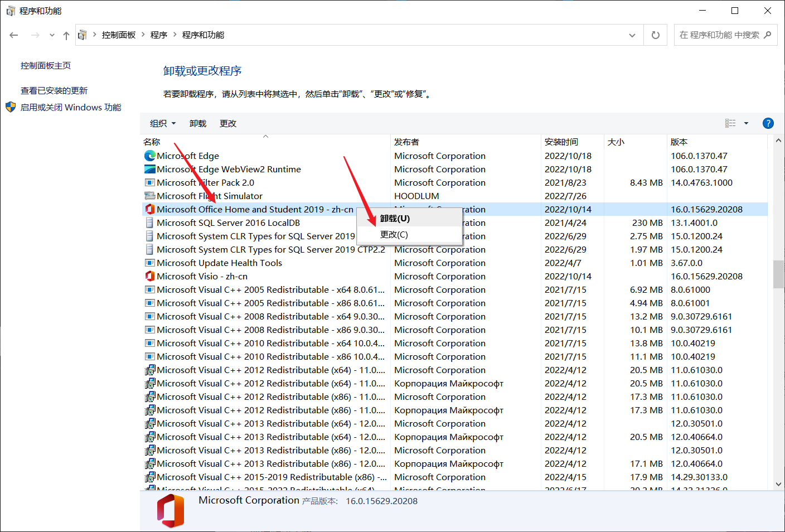
Task: Click the Control Panel address bar icon
Action: pyautogui.click(x=82, y=35)
